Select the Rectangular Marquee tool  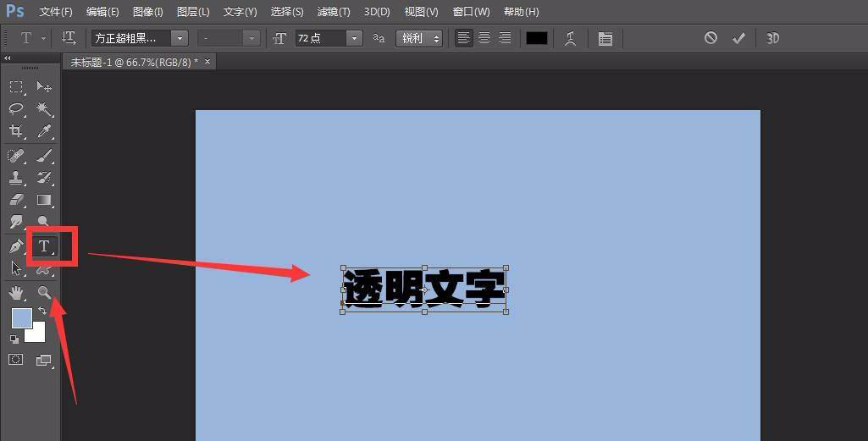click(16, 87)
